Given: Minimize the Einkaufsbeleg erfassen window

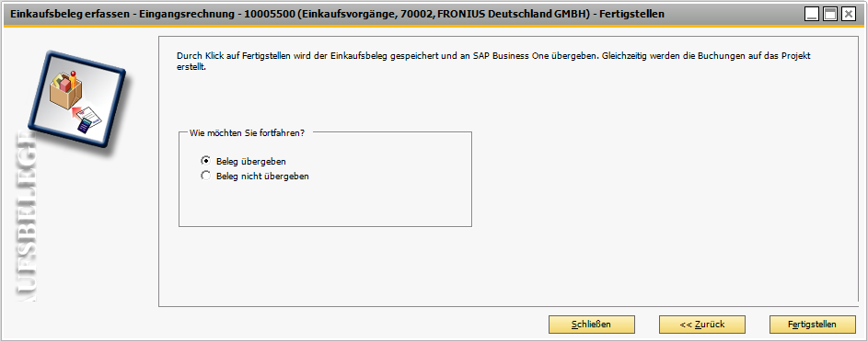Looking at the screenshot, I should coord(812,14).
